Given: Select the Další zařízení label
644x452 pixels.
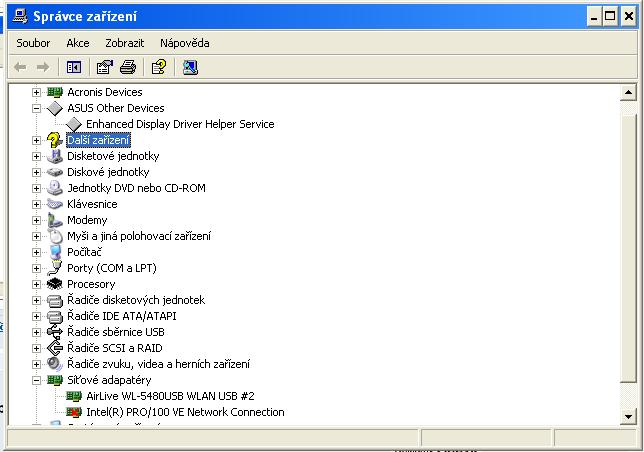Looking at the screenshot, I should click(x=98, y=140).
